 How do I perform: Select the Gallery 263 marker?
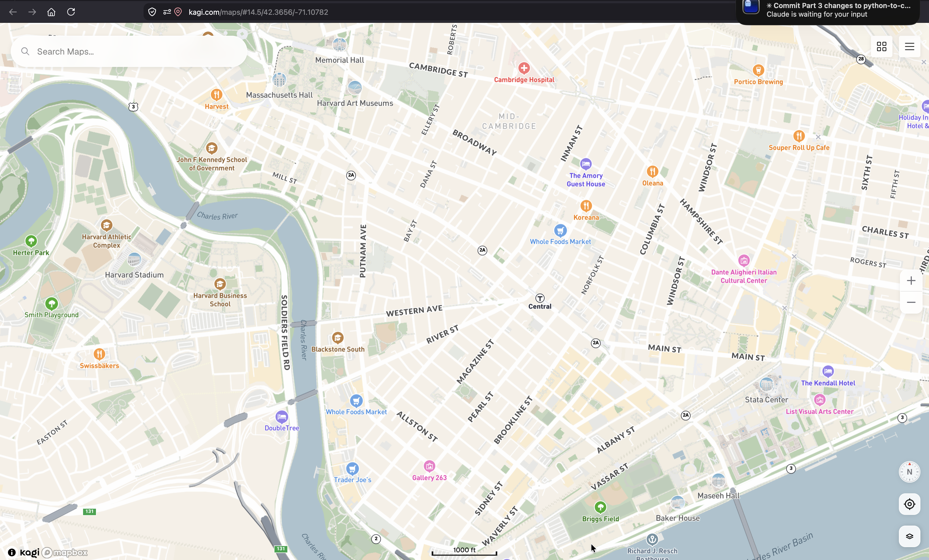[x=430, y=466]
